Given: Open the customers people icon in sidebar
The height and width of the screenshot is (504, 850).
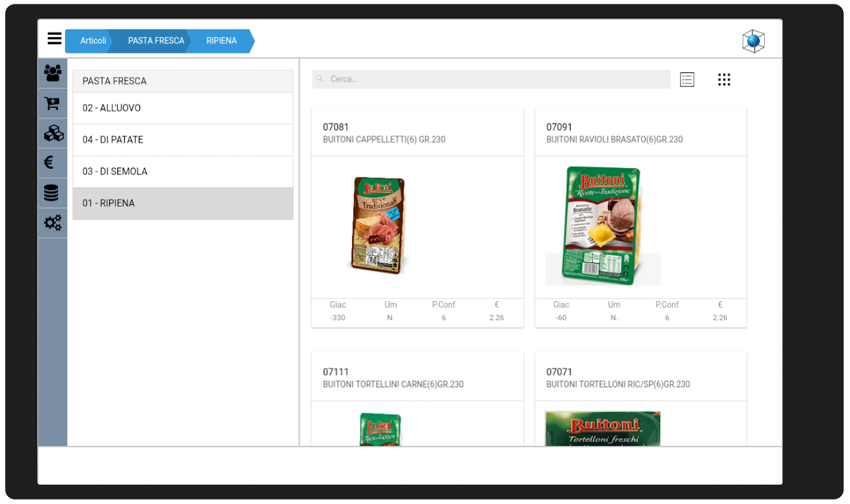Looking at the screenshot, I should [x=53, y=73].
